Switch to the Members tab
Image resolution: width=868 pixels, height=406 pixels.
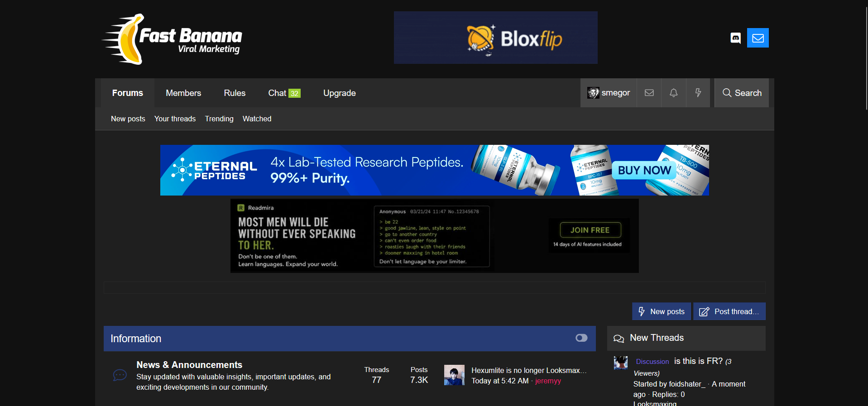[183, 93]
